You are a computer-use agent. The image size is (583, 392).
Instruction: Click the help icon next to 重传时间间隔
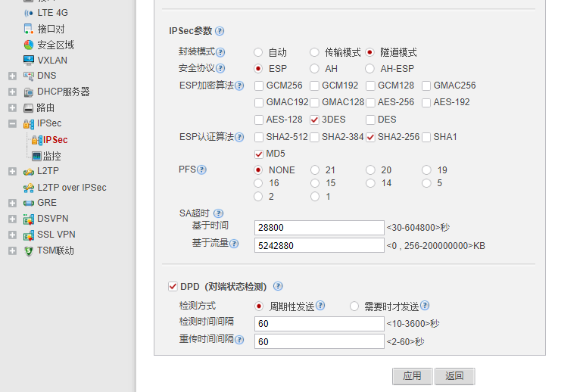tap(239, 341)
